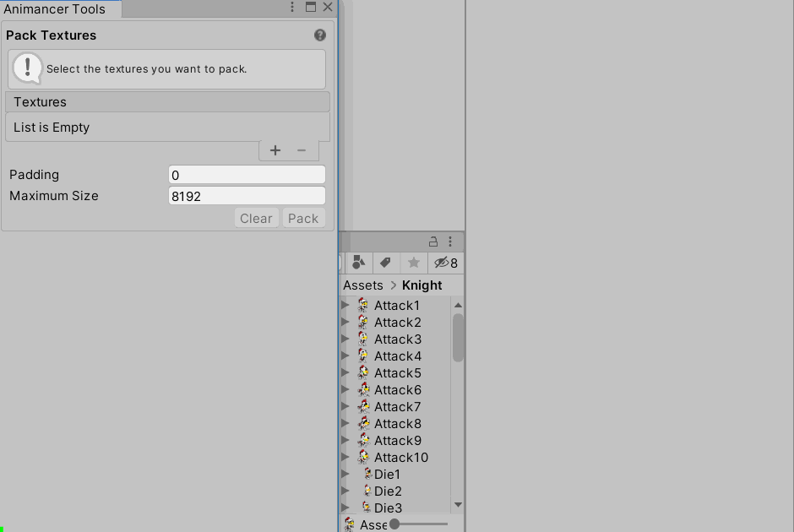
Task: Select the Attack7 texture icon
Action: (363, 406)
